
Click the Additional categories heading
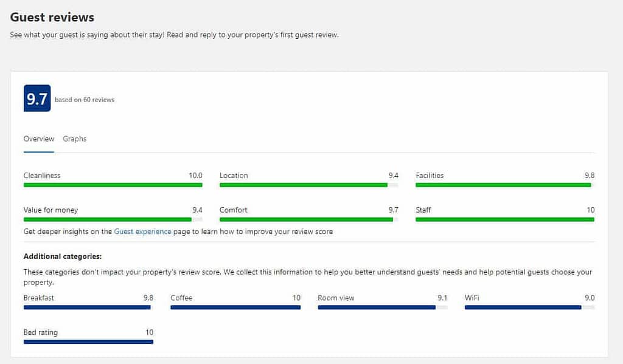point(63,256)
